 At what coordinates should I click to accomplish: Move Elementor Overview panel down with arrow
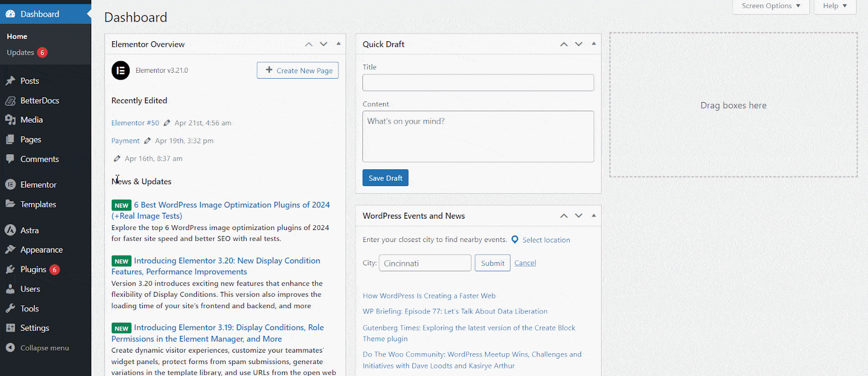(x=323, y=44)
